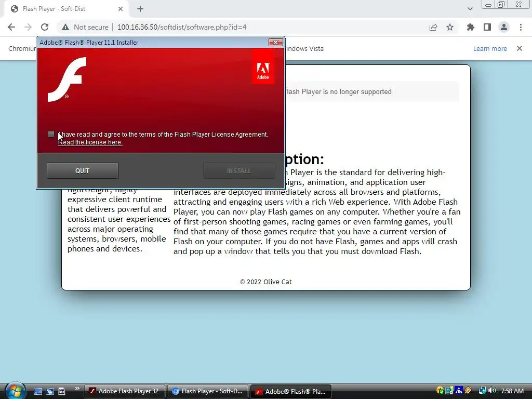Dismiss the Windows Vista infobar with X
The height and width of the screenshot is (399, 532).
pyautogui.click(x=520, y=48)
